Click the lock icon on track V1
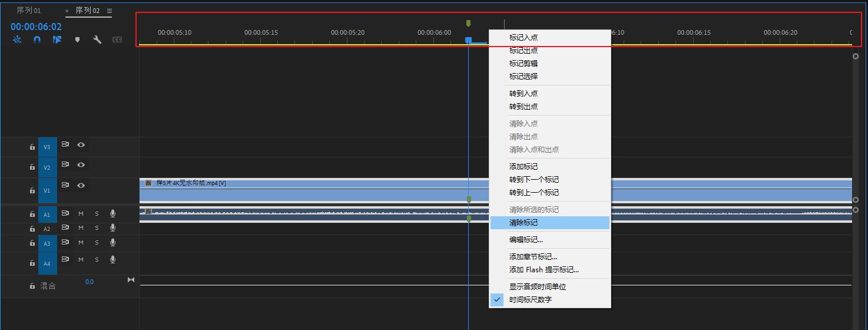This screenshot has width=868, height=330. point(32,191)
